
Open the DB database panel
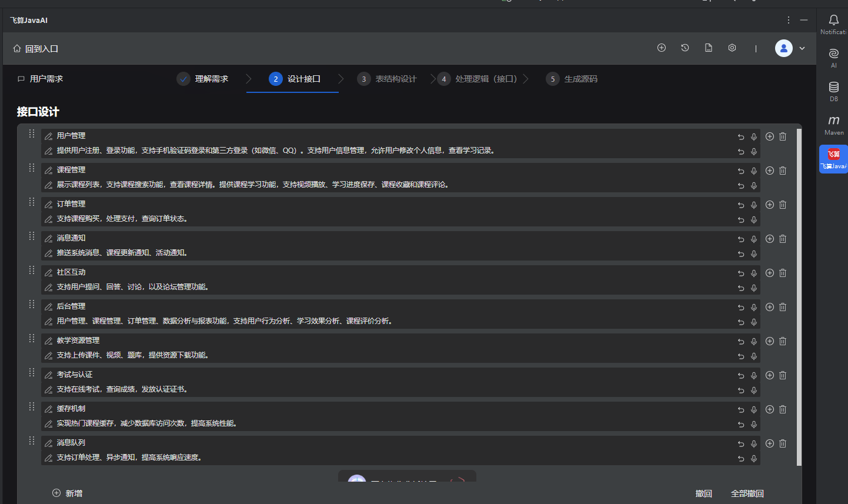[x=834, y=91]
